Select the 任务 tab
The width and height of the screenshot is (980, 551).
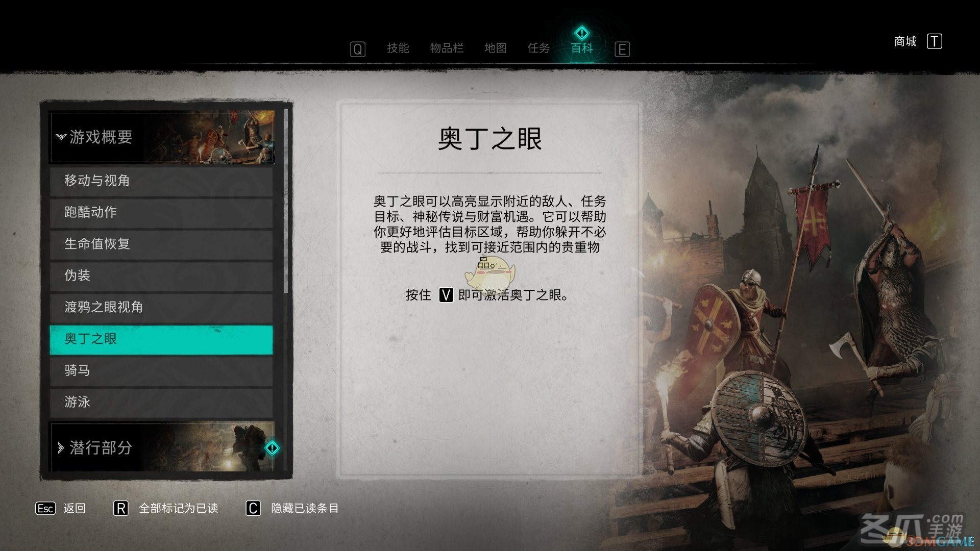[538, 48]
